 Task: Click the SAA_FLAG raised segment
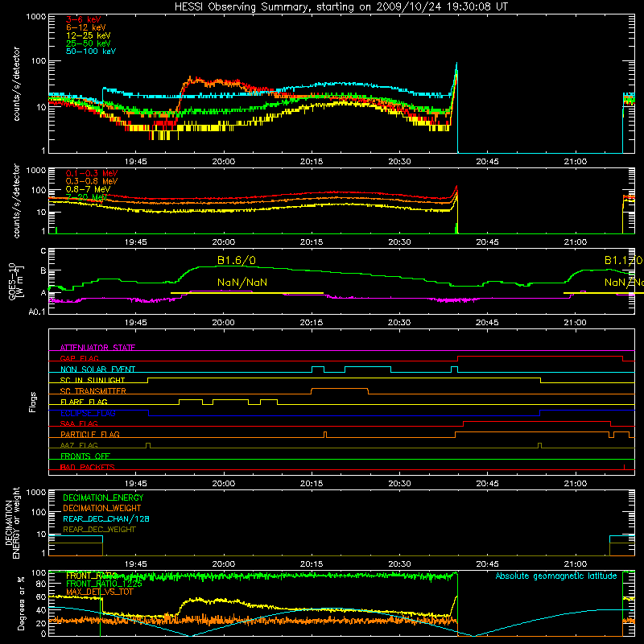coord(537,421)
